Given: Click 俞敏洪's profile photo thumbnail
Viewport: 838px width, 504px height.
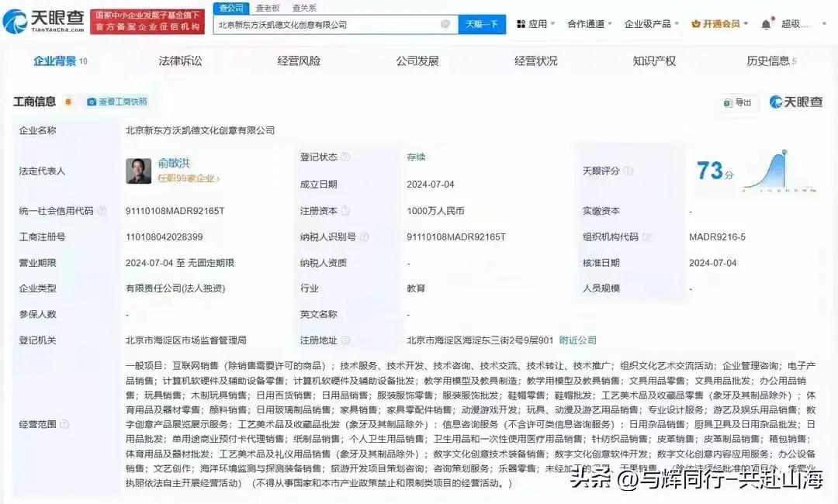Looking at the screenshot, I should point(138,171).
